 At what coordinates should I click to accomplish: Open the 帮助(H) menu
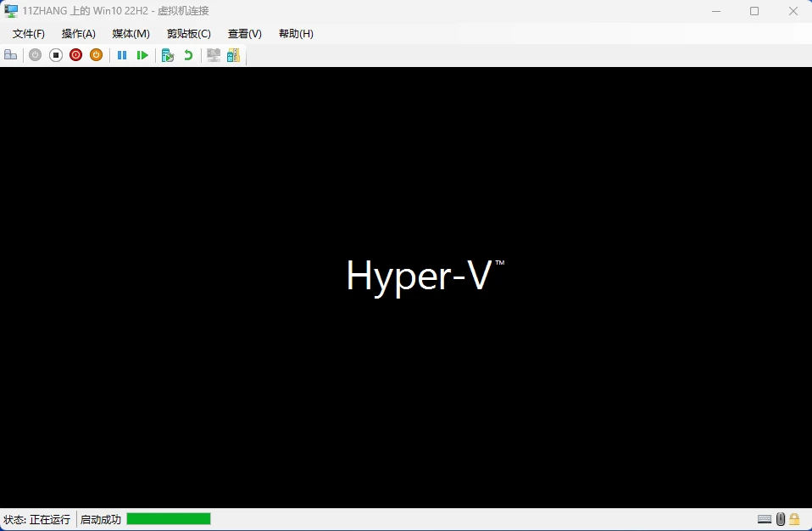tap(296, 34)
